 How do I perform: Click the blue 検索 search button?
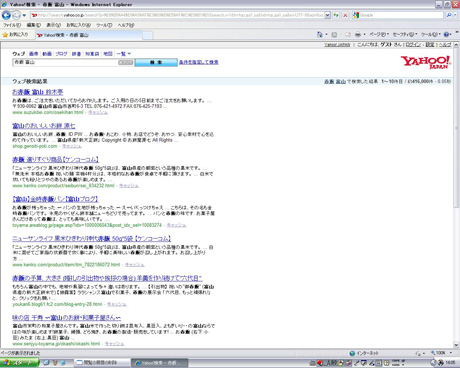(156, 62)
